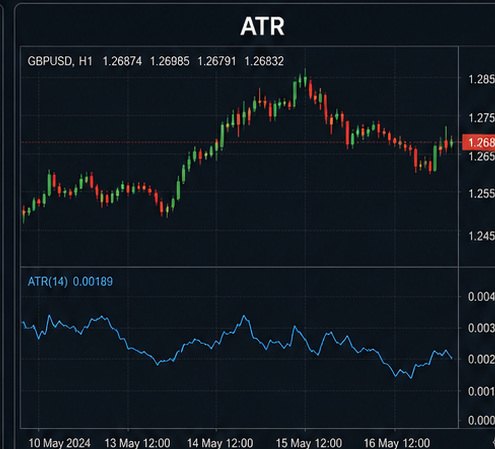This screenshot has width=495, height=449.
Task: Click the highest green candlestick at the peak
Action: coord(305,80)
